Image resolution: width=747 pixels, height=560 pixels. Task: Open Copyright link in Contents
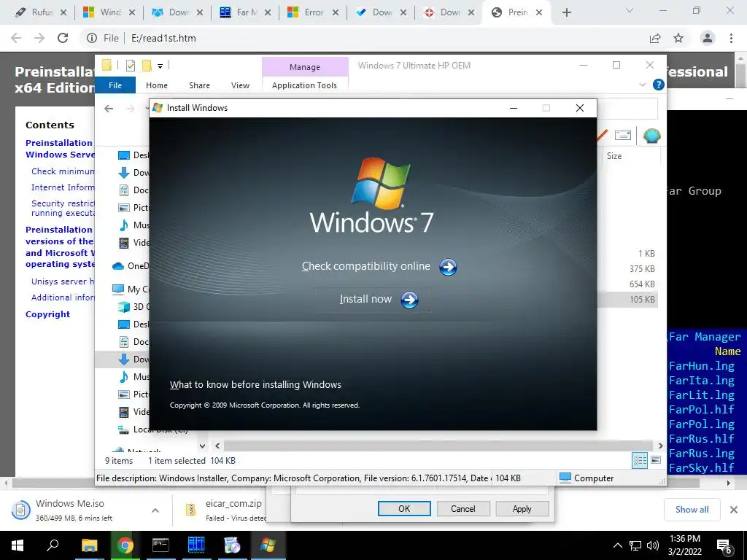(x=47, y=314)
